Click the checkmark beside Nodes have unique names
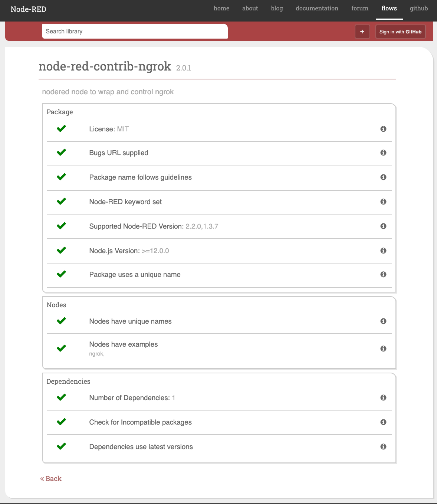 [x=61, y=321]
